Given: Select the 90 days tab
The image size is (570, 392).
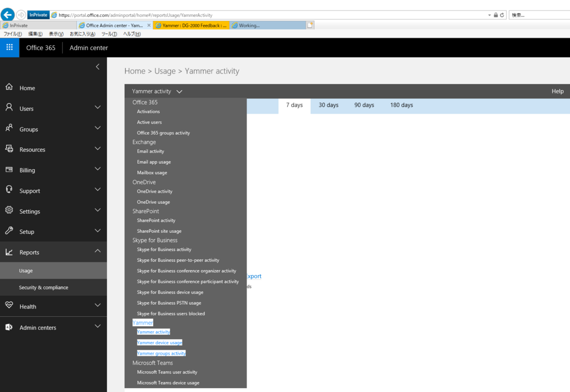Looking at the screenshot, I should 364,105.
